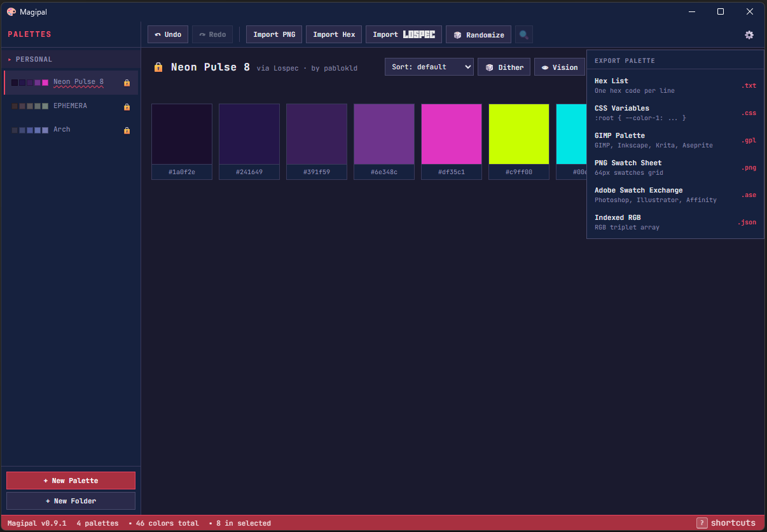Open the settings gear icon
This screenshot has height=532, width=767.
click(749, 35)
